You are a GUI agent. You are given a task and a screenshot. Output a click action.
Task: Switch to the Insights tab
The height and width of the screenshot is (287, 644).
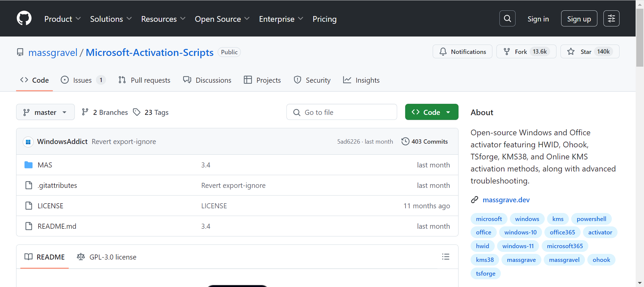click(361, 80)
